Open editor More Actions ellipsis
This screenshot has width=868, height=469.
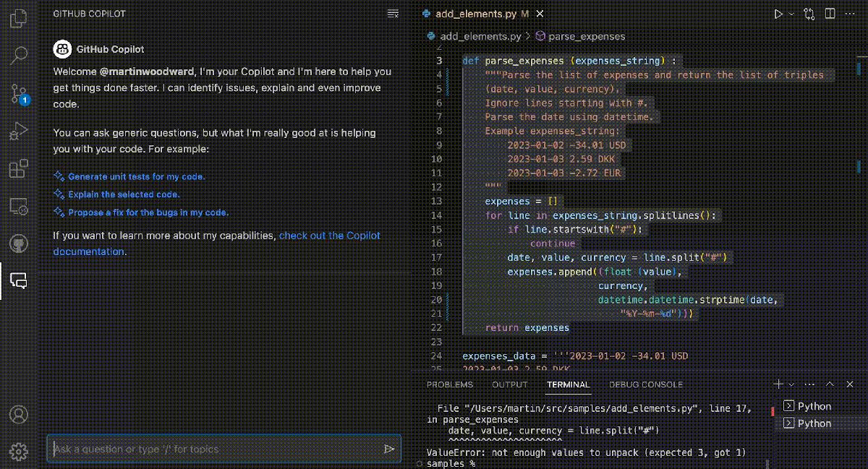click(x=851, y=14)
